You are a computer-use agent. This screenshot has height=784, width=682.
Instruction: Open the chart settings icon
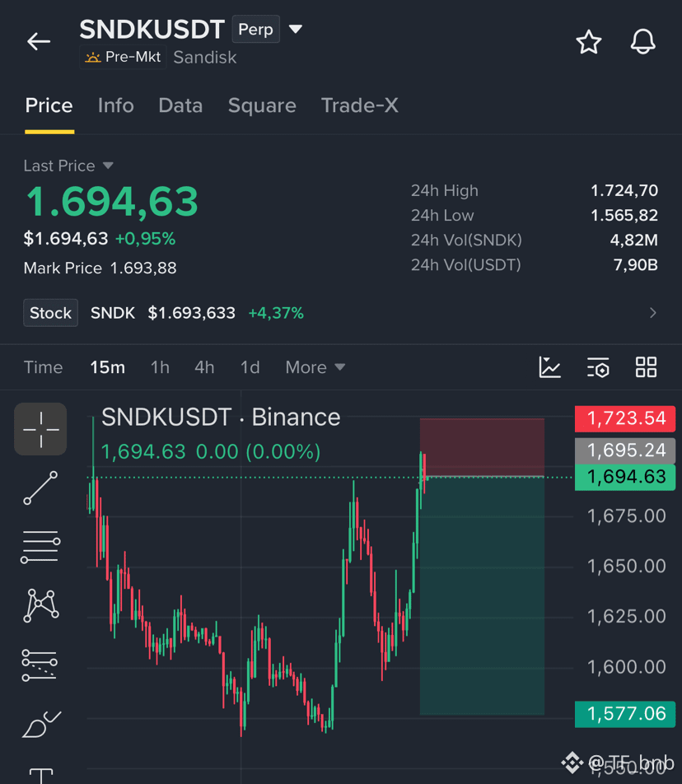(598, 367)
